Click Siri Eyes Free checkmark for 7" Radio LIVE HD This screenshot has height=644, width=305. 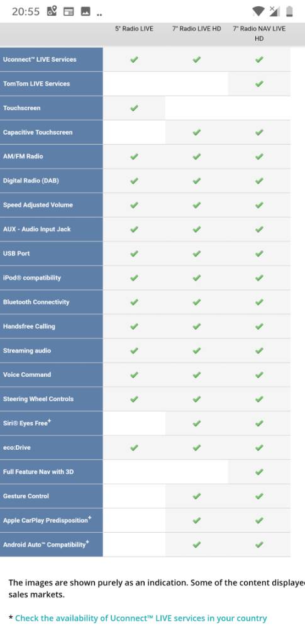click(197, 423)
